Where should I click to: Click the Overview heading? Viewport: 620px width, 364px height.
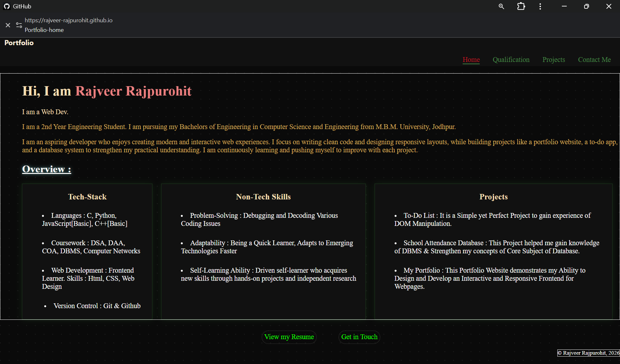tap(46, 169)
